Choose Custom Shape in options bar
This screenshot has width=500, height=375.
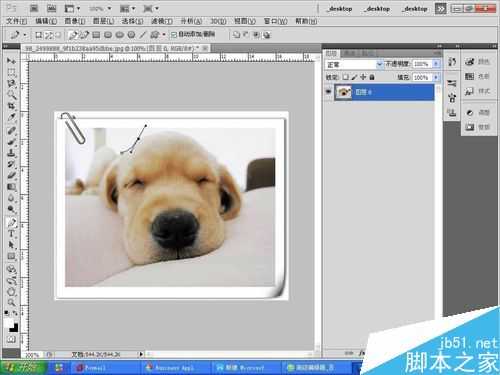[x=154, y=35]
